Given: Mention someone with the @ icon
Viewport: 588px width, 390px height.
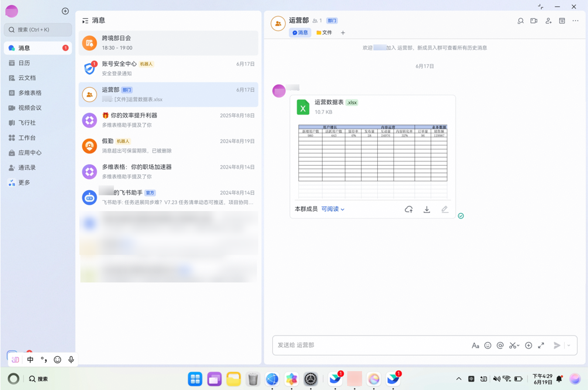Looking at the screenshot, I should click(500, 346).
